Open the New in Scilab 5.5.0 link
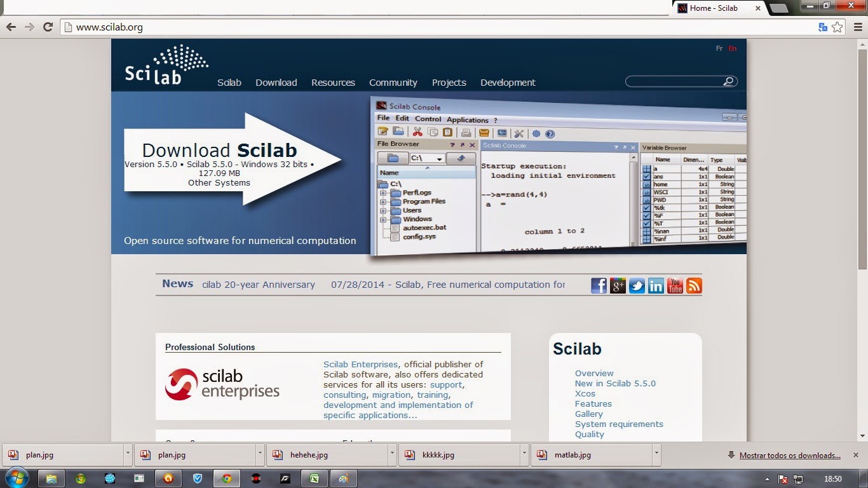 pyautogui.click(x=615, y=383)
